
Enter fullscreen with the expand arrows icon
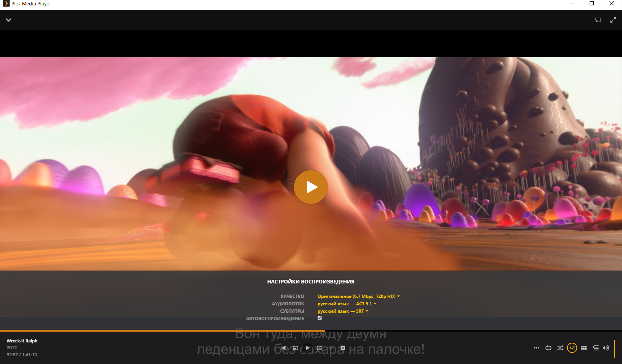tap(613, 20)
